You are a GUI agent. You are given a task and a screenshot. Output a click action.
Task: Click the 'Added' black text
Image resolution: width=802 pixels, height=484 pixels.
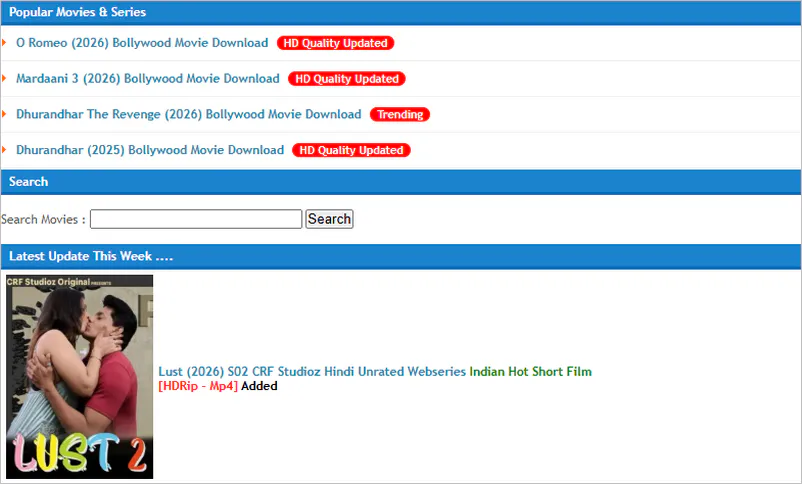[x=259, y=386]
